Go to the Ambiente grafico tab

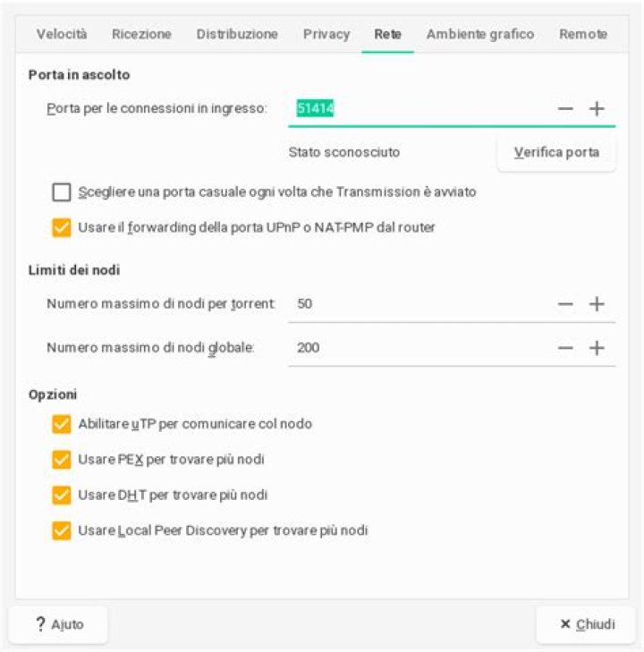pyautogui.click(x=480, y=34)
